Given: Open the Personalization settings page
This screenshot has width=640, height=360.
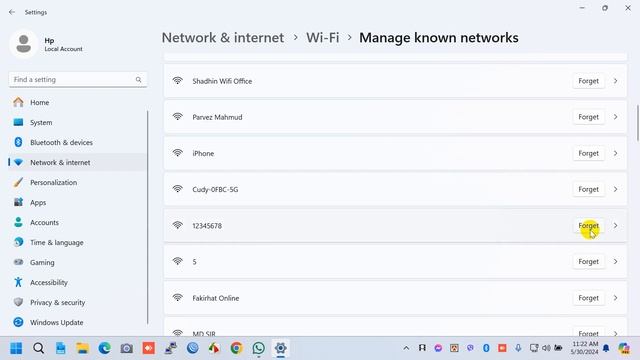Looking at the screenshot, I should tap(53, 182).
